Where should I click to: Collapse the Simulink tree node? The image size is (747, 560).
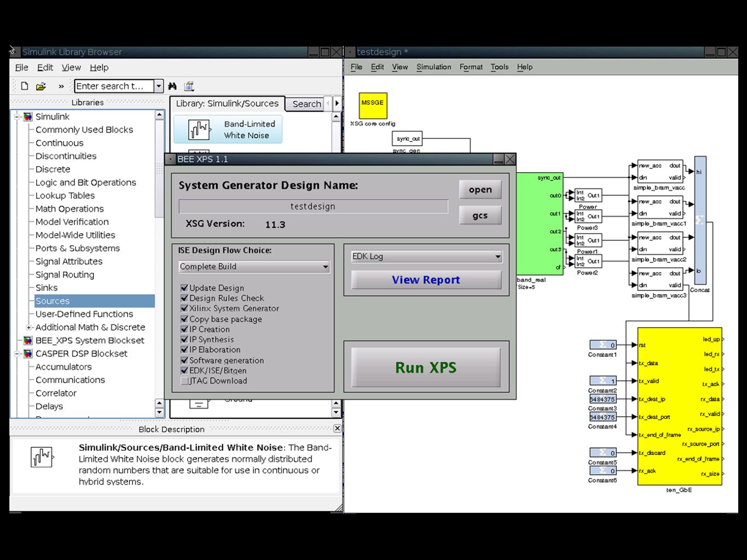coord(17,116)
